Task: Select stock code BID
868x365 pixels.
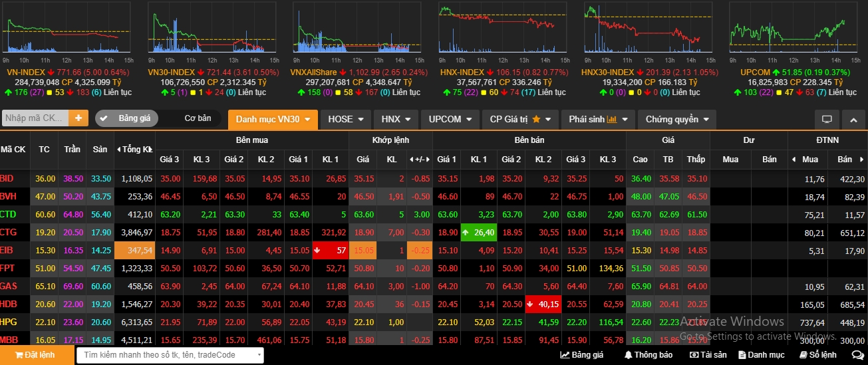Action: coord(7,178)
